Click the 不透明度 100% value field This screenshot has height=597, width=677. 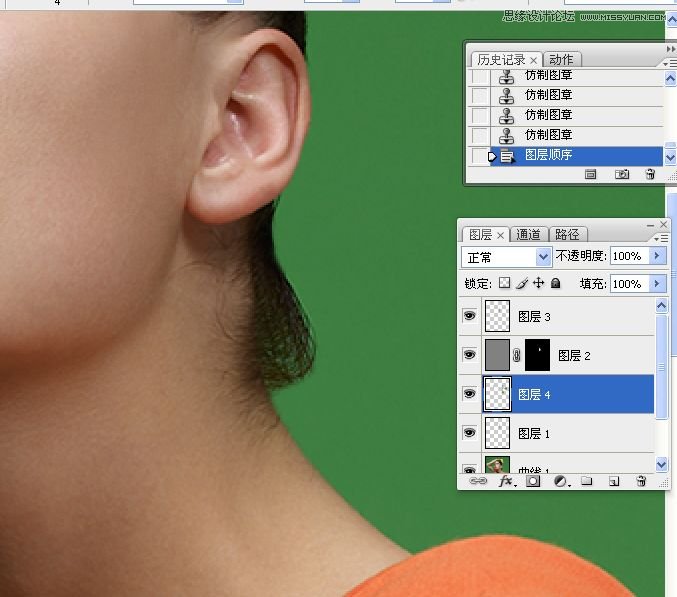pos(629,256)
